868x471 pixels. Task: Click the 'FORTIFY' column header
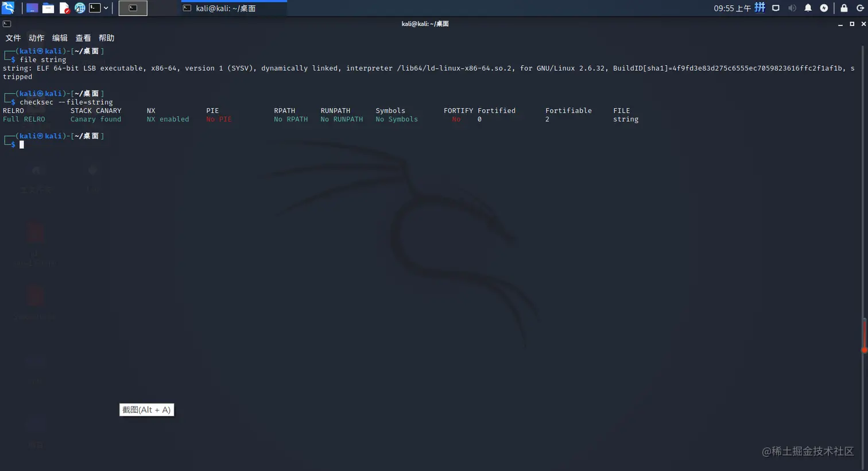coord(458,111)
